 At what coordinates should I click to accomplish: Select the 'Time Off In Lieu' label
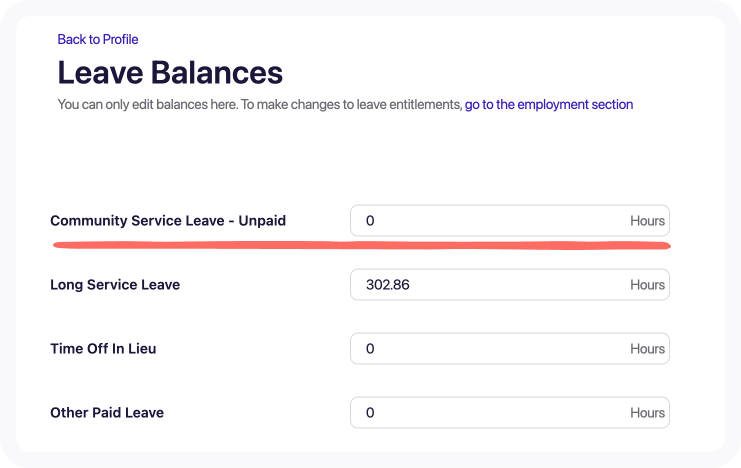(103, 348)
